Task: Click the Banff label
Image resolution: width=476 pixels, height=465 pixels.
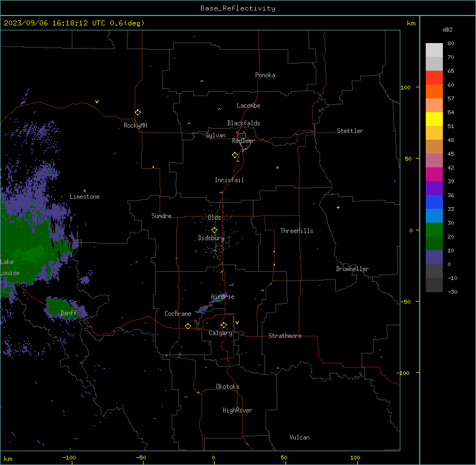Action: [x=68, y=313]
